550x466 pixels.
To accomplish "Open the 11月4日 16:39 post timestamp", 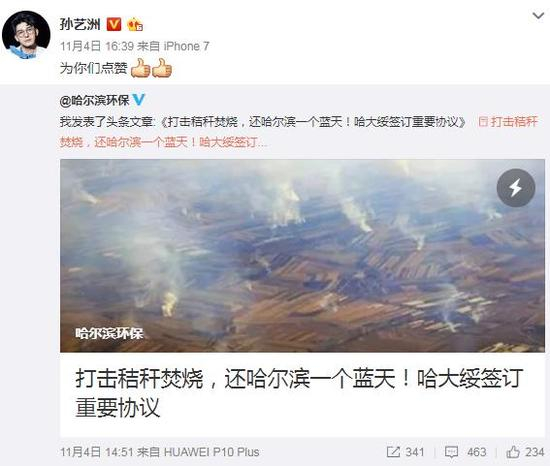I will click(x=97, y=46).
